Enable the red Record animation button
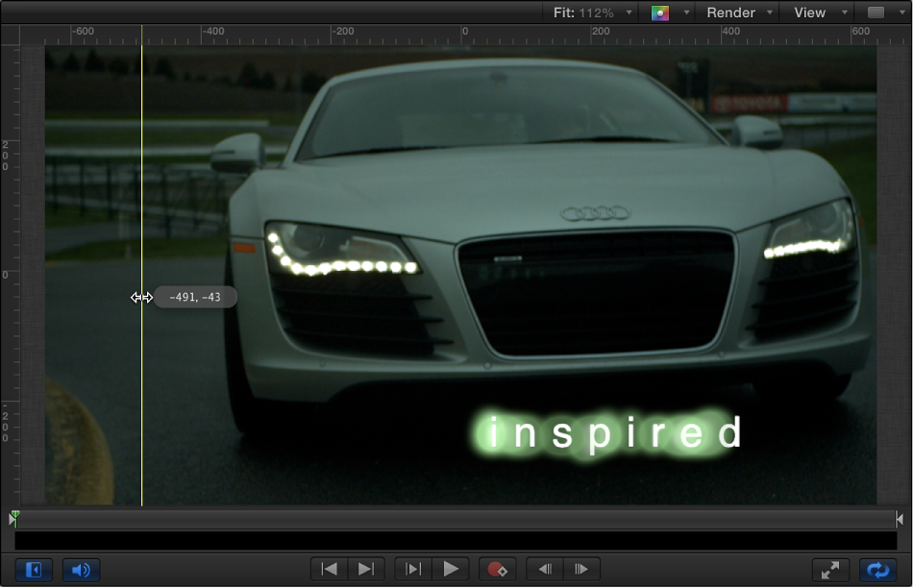 point(497,569)
